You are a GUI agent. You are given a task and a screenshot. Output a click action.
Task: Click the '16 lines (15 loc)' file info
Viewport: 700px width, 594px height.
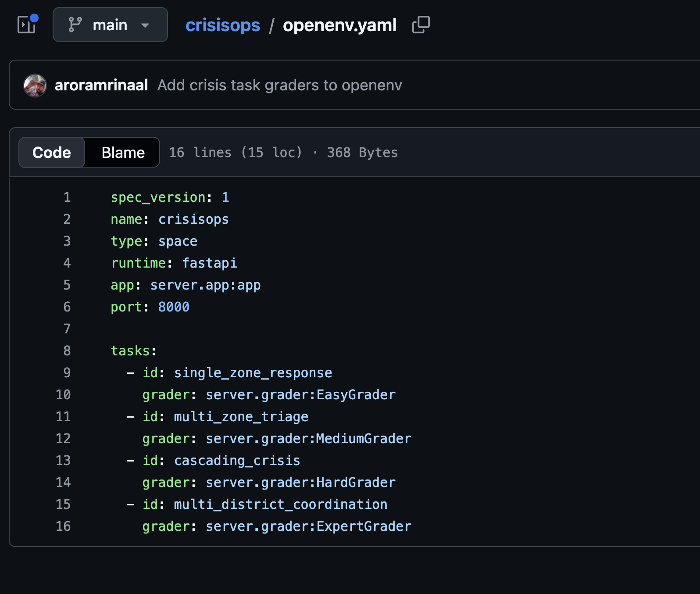point(236,152)
